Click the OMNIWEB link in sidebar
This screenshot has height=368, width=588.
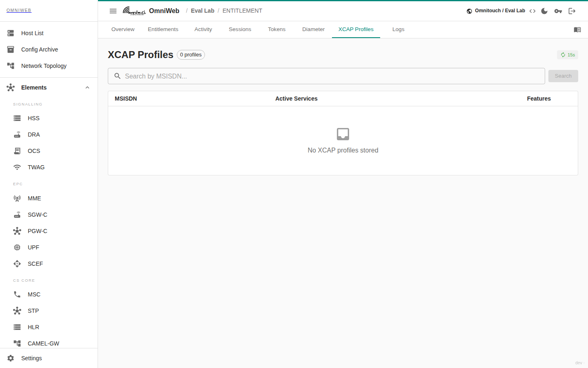click(x=19, y=10)
